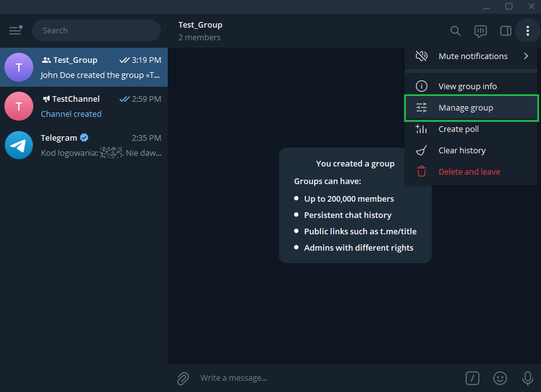Click Public links such as t.me/title

coord(360,231)
